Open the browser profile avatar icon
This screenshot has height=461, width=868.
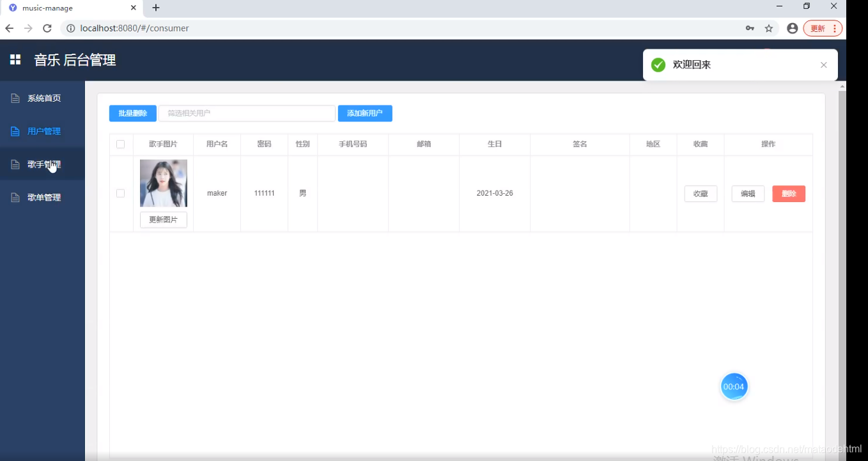793,28
